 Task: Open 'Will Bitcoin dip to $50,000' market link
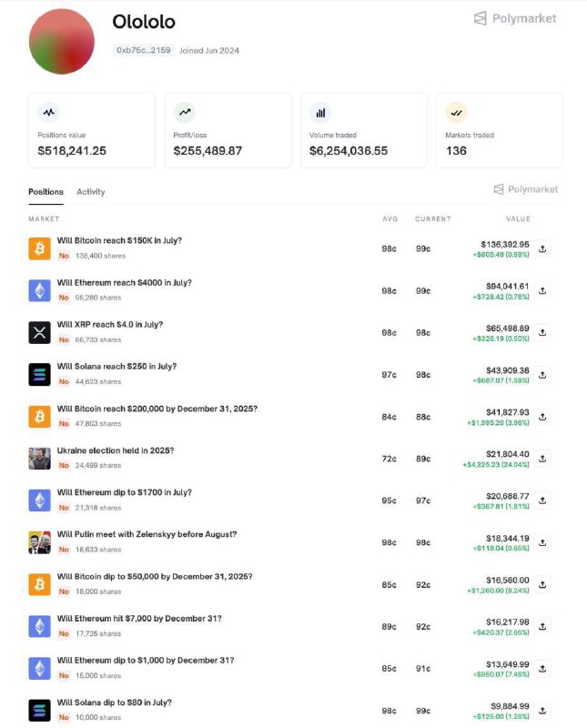coord(155,576)
